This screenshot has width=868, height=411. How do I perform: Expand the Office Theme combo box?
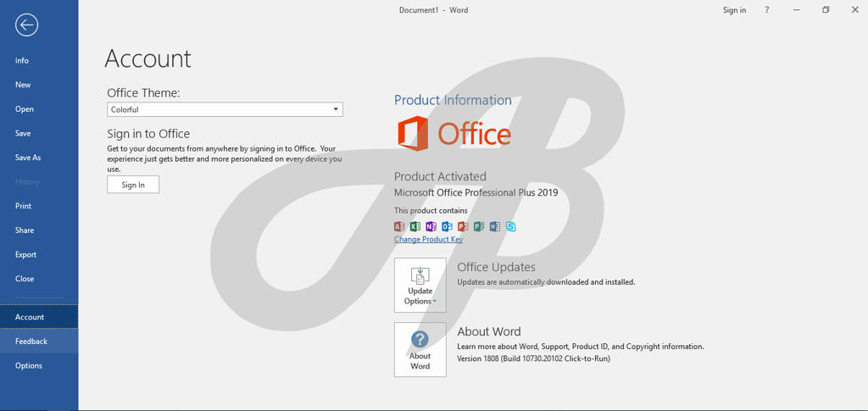pos(225,109)
